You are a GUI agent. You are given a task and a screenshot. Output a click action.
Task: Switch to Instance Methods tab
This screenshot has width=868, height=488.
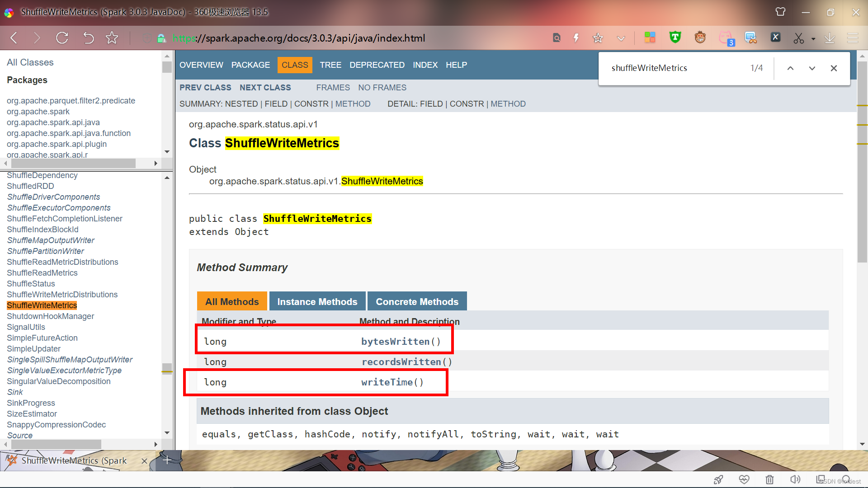tap(317, 301)
